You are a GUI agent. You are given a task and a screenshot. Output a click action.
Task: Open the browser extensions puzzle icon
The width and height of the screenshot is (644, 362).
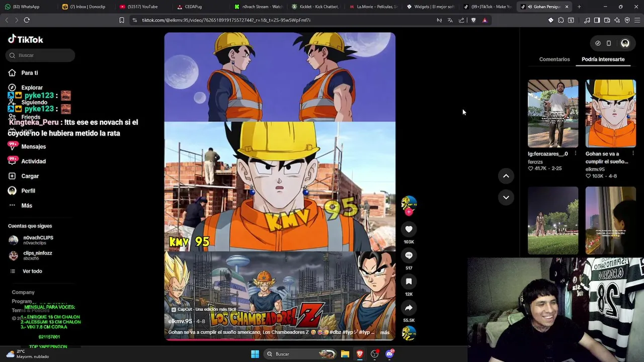(561, 20)
